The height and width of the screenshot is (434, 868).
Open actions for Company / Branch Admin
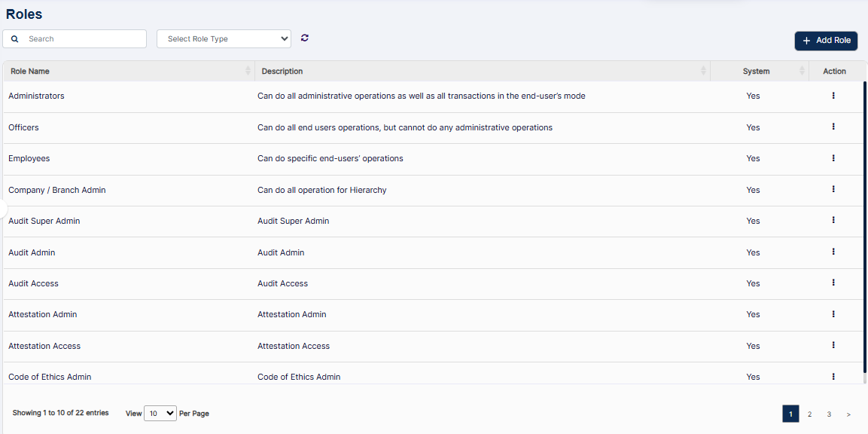[x=833, y=189]
